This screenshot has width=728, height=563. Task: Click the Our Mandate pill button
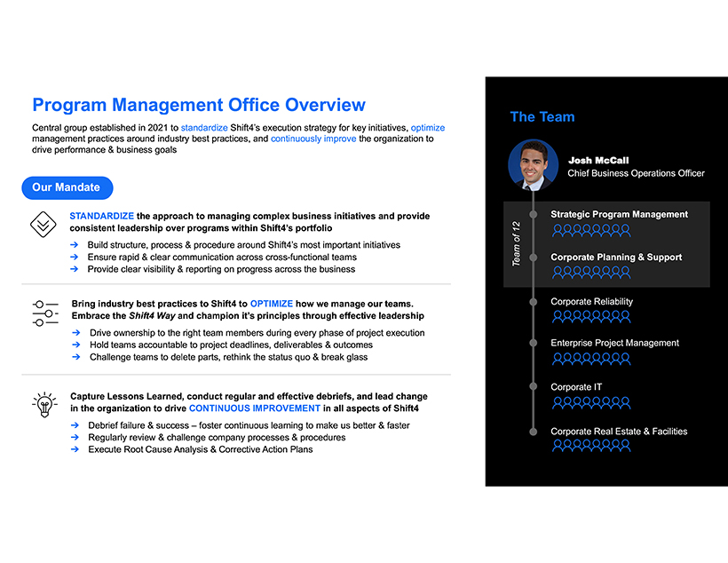67,187
